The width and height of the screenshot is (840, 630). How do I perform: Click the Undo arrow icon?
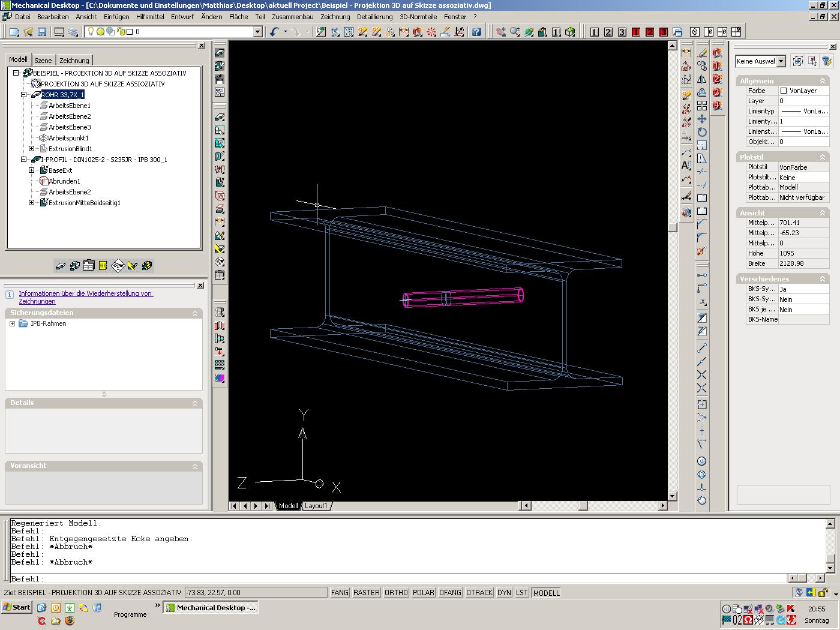tap(275, 32)
